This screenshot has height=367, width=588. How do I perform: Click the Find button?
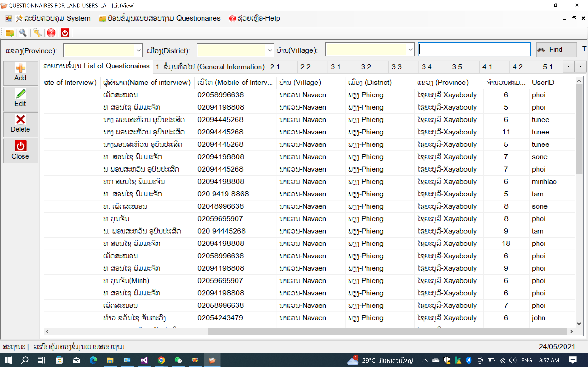[556, 50]
